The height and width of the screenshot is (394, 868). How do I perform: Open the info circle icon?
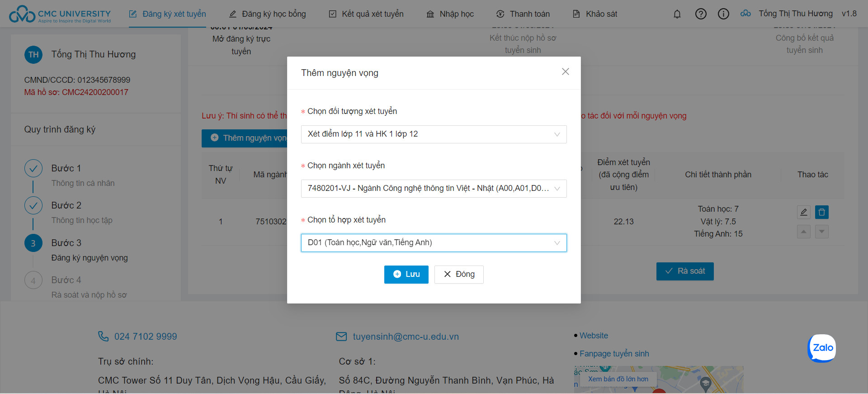(723, 14)
